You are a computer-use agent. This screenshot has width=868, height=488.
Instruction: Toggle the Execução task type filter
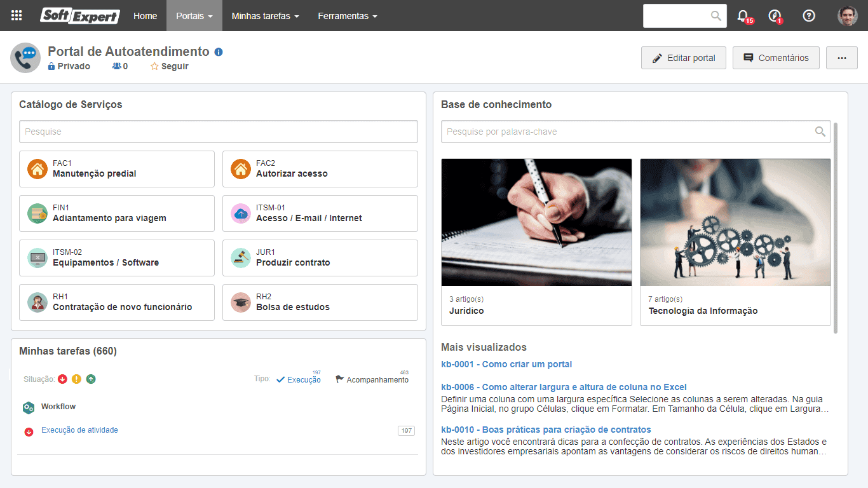point(298,379)
